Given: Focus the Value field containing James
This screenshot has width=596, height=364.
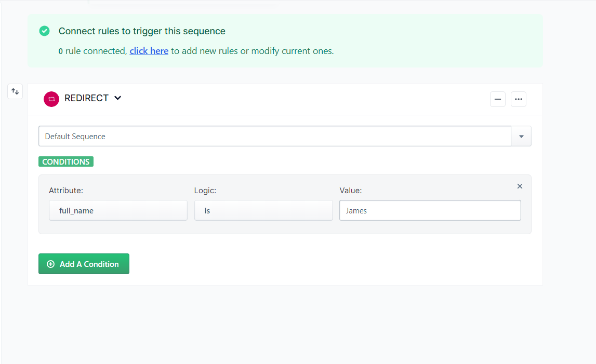Looking at the screenshot, I should pyautogui.click(x=430, y=211).
